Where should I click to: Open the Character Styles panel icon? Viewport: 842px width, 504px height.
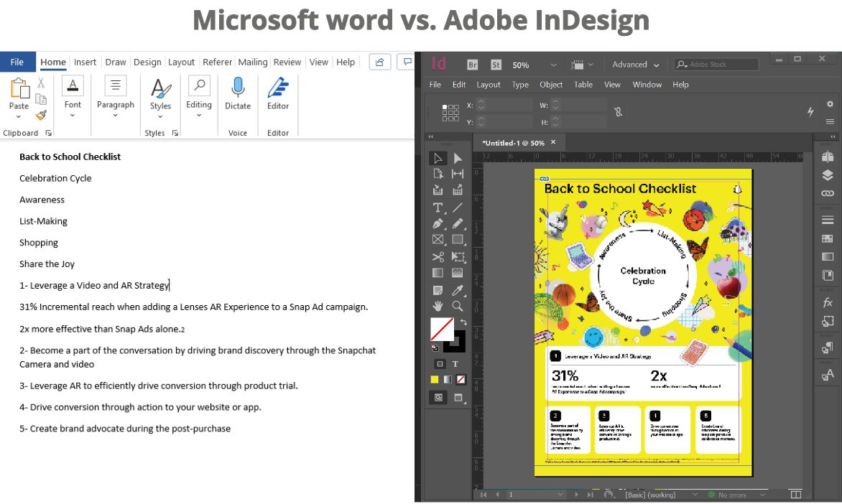[x=828, y=375]
